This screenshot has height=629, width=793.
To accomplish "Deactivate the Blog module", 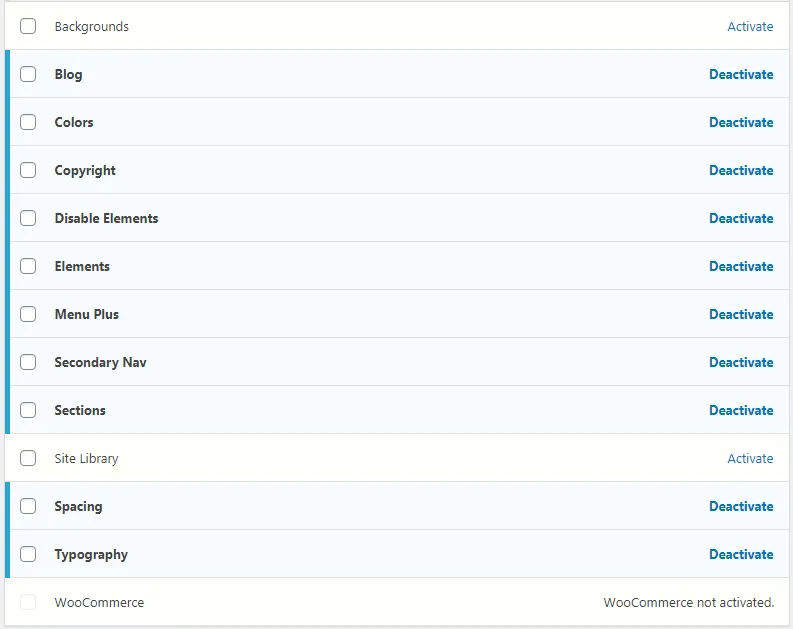I will tap(741, 74).
